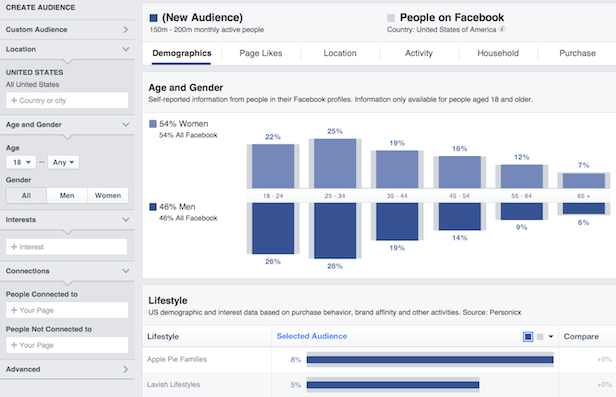
Task: Open the Activity tab
Action: coord(419,53)
